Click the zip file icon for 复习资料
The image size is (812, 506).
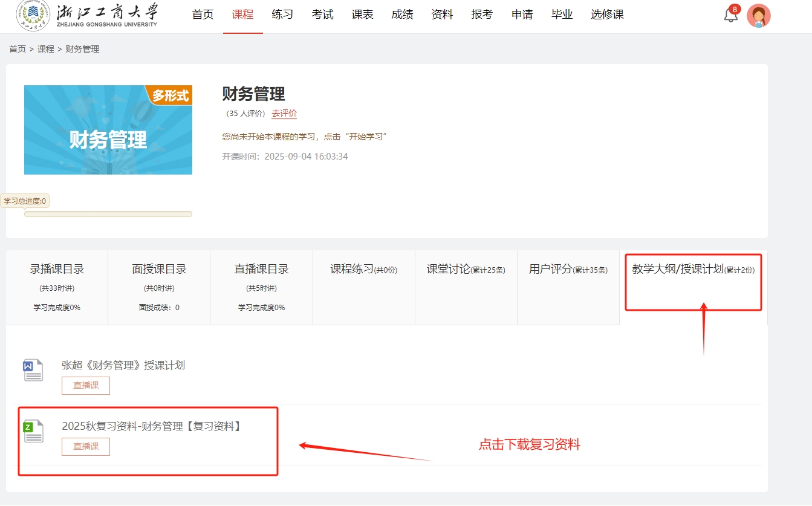pyautogui.click(x=33, y=431)
